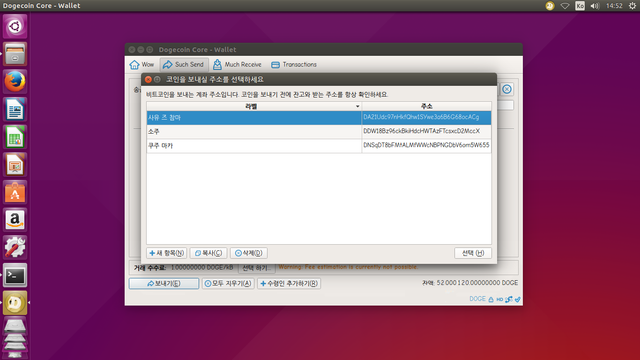Open sound volume indicator

(595, 6)
